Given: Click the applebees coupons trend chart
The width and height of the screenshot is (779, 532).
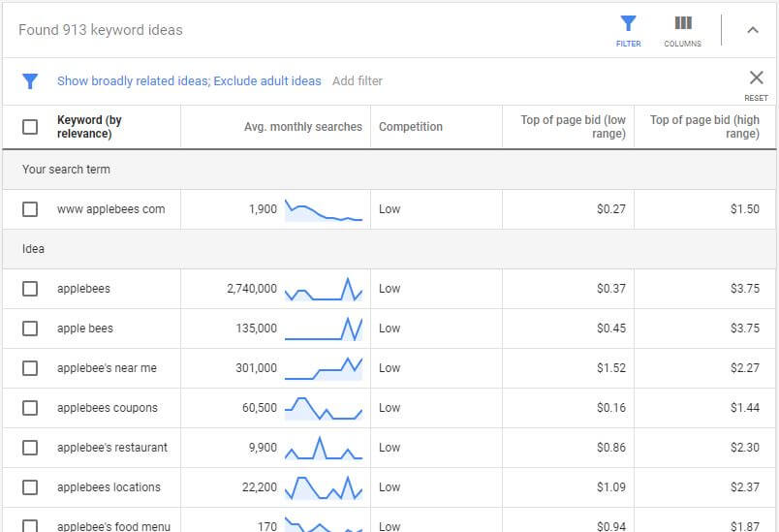Looking at the screenshot, I should (x=324, y=408).
